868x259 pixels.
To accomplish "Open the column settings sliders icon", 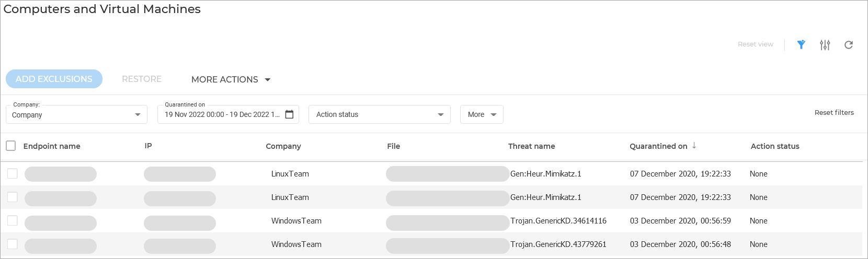I will [x=825, y=45].
